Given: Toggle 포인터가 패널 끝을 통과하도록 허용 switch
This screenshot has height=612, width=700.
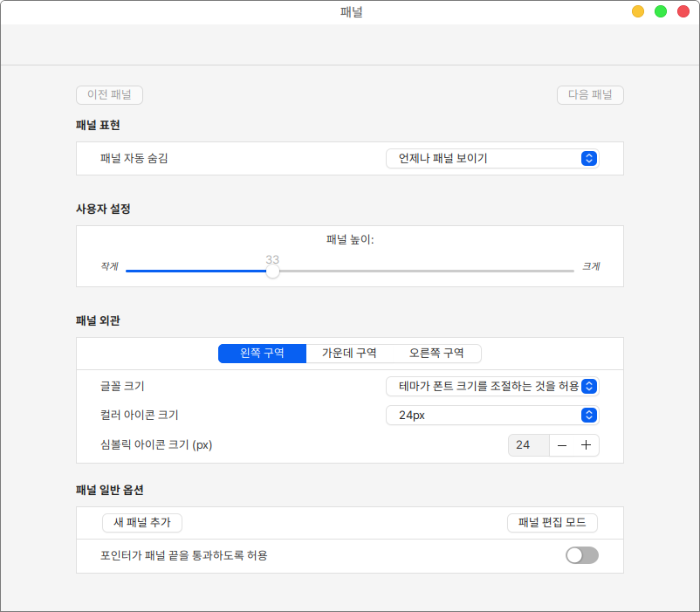Looking at the screenshot, I should pyautogui.click(x=582, y=555).
